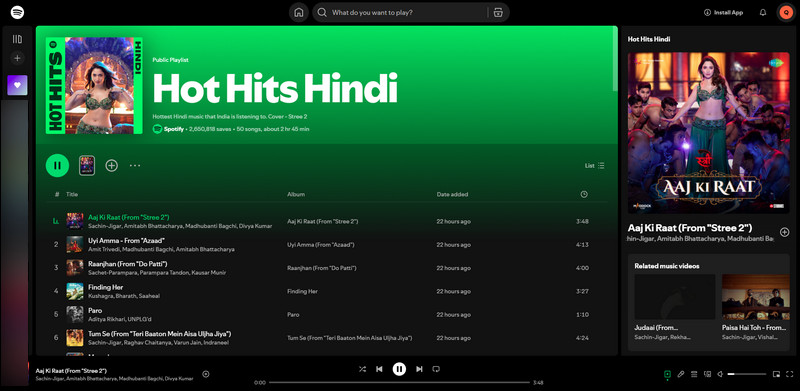Open the profile avatar menu
This screenshot has height=391, width=800.
point(785,12)
